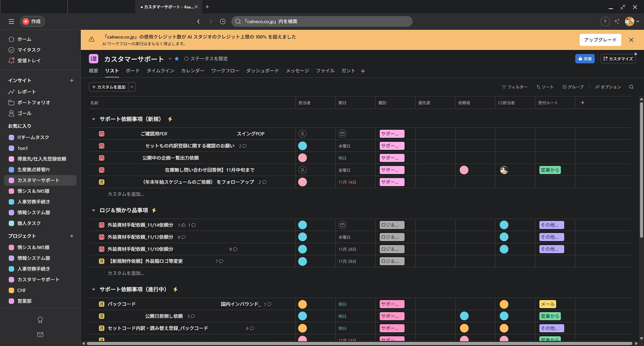This screenshot has width=644, height=346.
Task: Toggle completion of 外装資材手配依頼_11/12依頼分 task
Action: click(102, 237)
